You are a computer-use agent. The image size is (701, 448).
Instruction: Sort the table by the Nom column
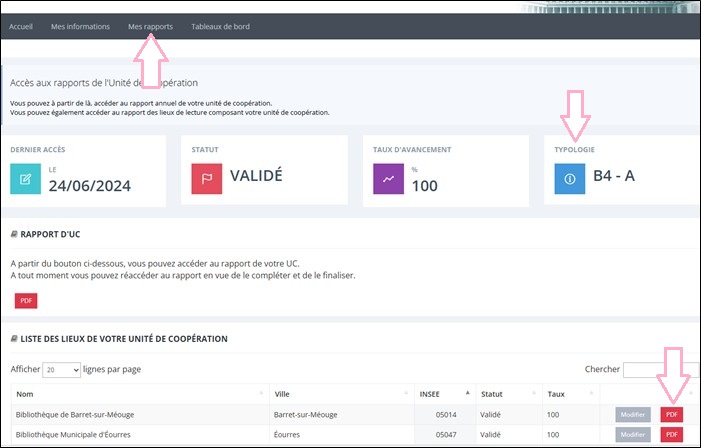click(x=137, y=394)
